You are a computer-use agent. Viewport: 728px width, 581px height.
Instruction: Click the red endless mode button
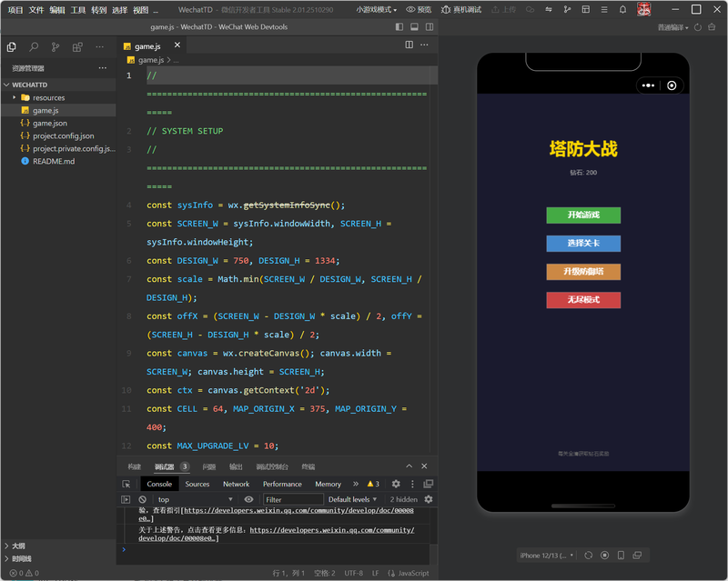(583, 300)
